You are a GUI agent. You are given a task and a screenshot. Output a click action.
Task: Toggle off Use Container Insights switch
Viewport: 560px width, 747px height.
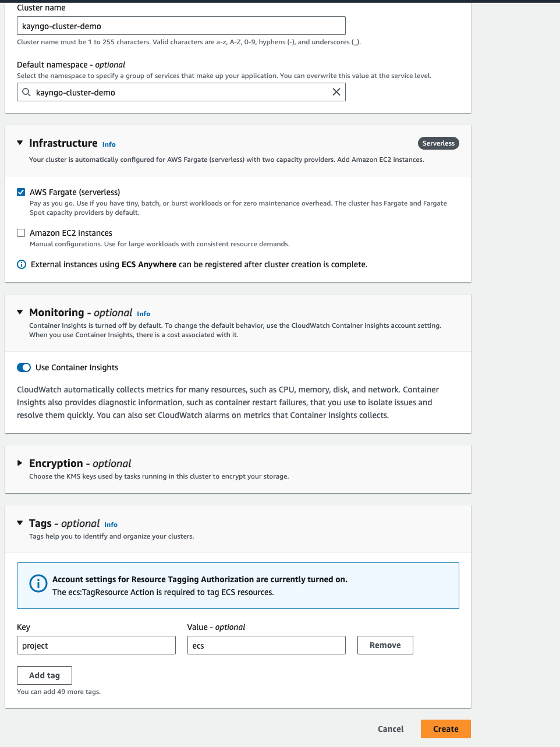(x=24, y=367)
